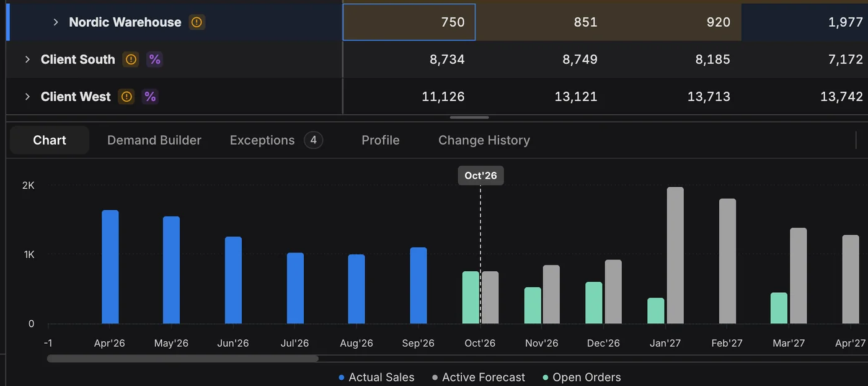The height and width of the screenshot is (386, 868).
Task: Open warning icon beside Client South
Action: (131, 60)
